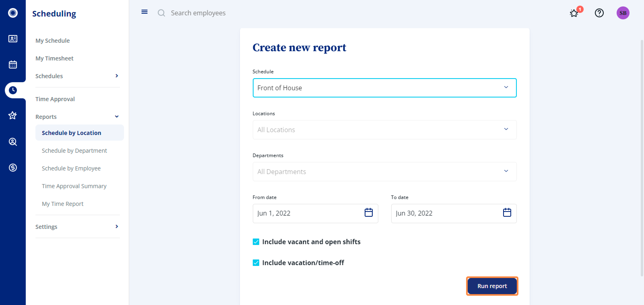Uncheck Include vacation/time-off
Screen dimensions: 644x305
pyautogui.click(x=256, y=263)
